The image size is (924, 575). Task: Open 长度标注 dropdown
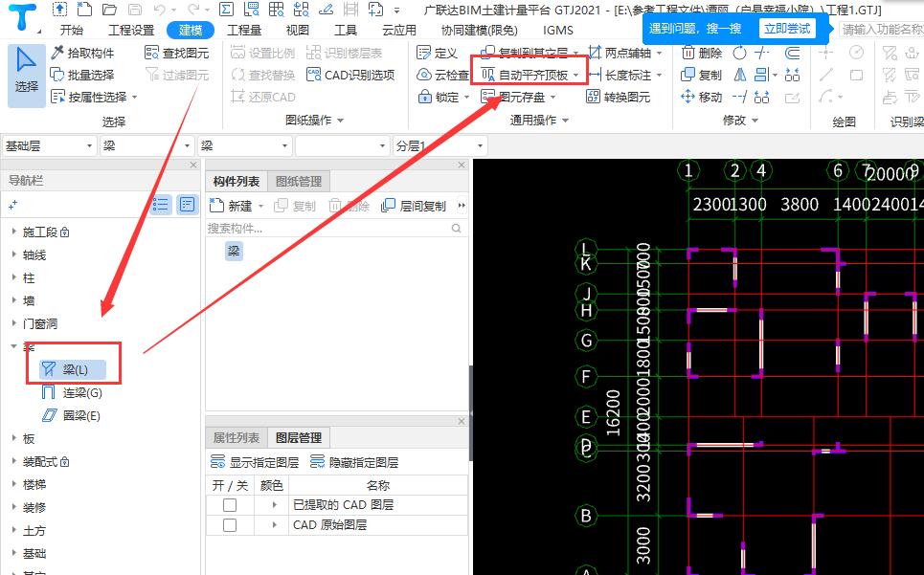click(659, 76)
